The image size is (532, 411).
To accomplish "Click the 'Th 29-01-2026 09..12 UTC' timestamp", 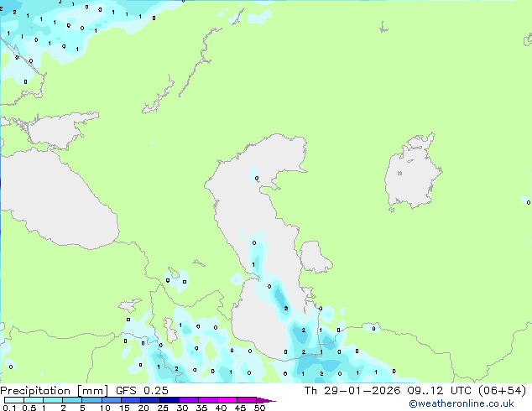I will click(x=389, y=391).
